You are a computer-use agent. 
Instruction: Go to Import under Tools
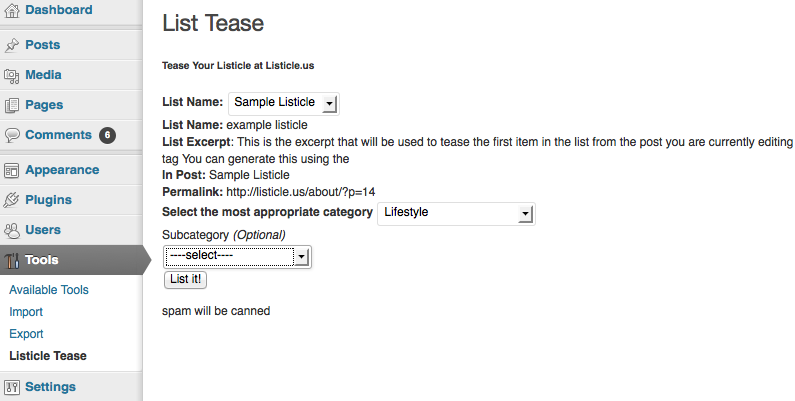(26, 312)
